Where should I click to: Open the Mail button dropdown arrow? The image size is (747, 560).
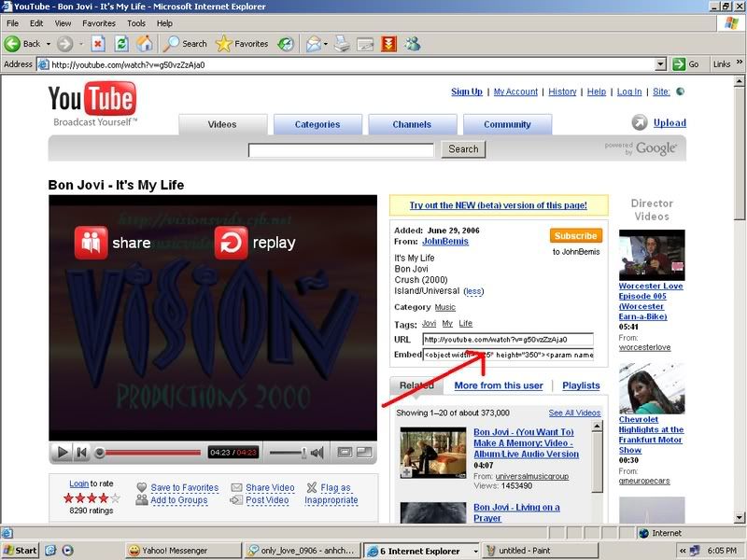click(326, 44)
